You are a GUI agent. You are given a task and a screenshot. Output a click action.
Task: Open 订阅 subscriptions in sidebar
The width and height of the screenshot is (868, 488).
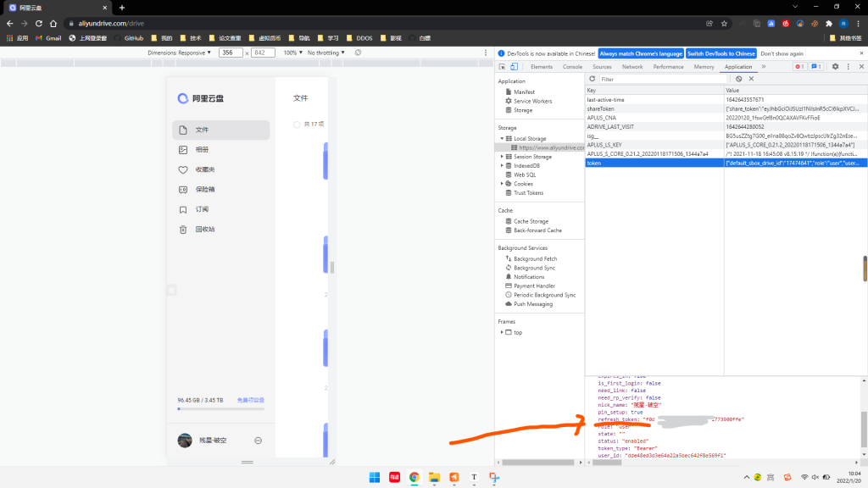click(221, 209)
